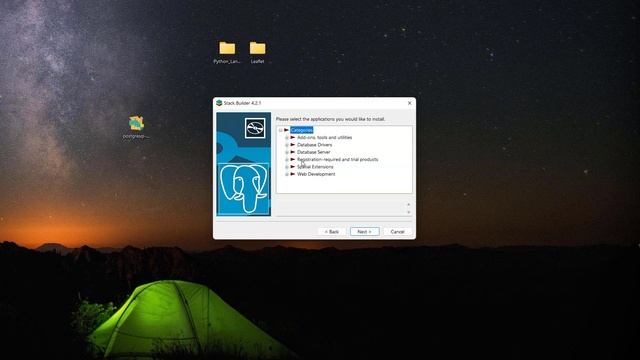Go back with the < Back button

pyautogui.click(x=332, y=232)
